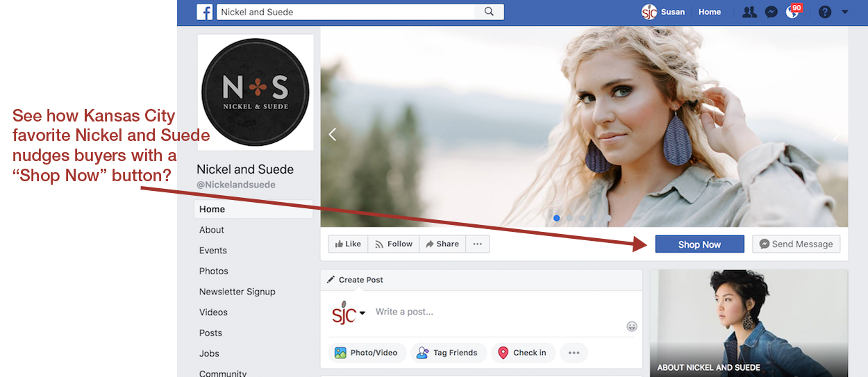Click the Send Message button

796,244
